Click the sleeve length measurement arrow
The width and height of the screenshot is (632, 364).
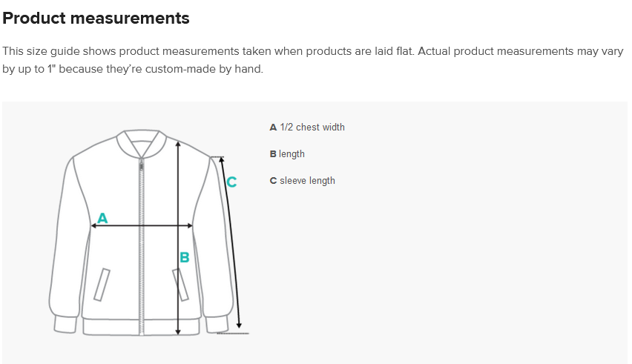tap(232, 242)
